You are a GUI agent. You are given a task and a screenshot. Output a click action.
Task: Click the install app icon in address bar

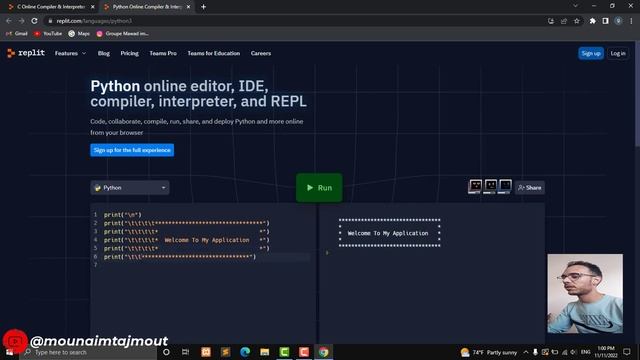coord(551,21)
